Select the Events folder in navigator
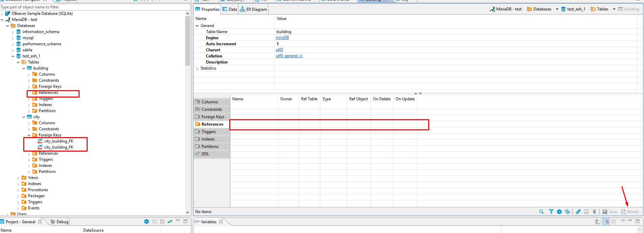The width and height of the screenshot is (644, 233). pyautogui.click(x=33, y=208)
